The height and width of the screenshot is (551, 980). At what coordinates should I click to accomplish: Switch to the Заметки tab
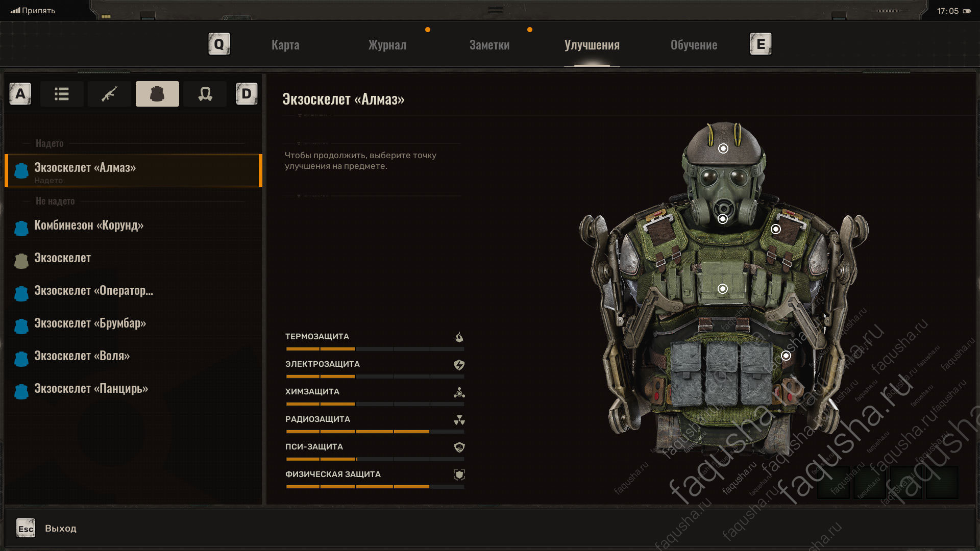click(489, 45)
